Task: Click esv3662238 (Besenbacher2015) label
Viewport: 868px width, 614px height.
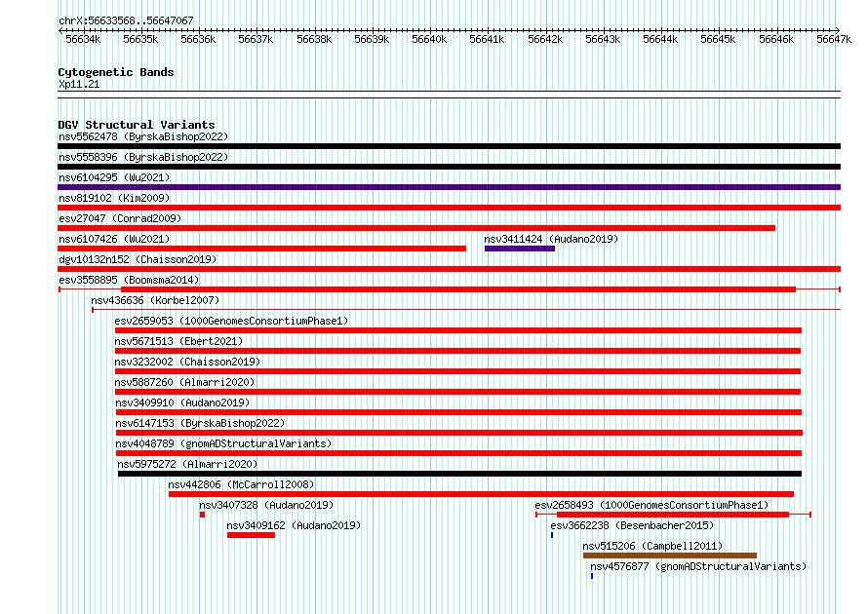Action: tap(632, 525)
